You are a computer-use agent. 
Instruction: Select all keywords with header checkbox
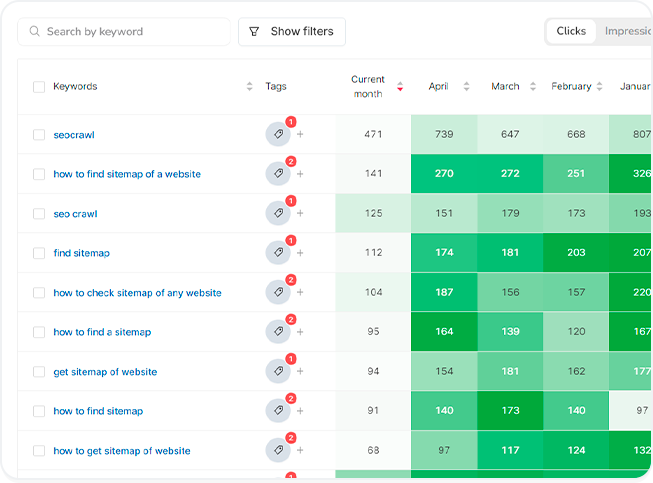click(x=39, y=87)
